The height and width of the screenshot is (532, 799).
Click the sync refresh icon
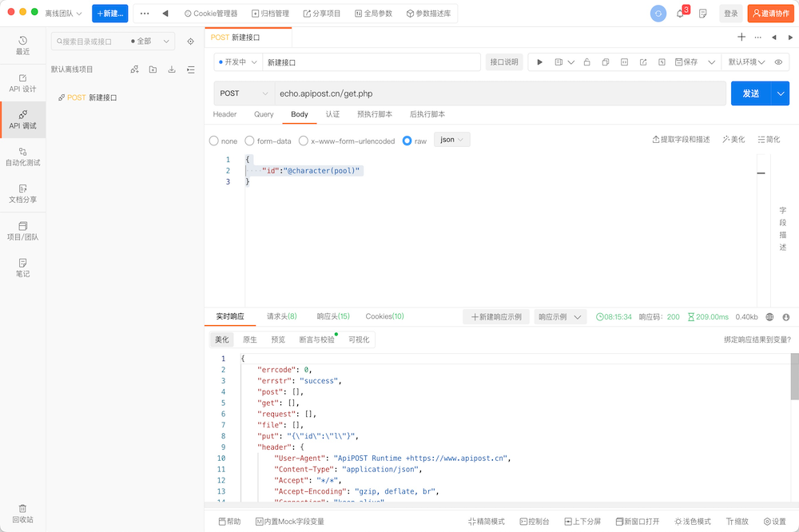click(x=658, y=14)
